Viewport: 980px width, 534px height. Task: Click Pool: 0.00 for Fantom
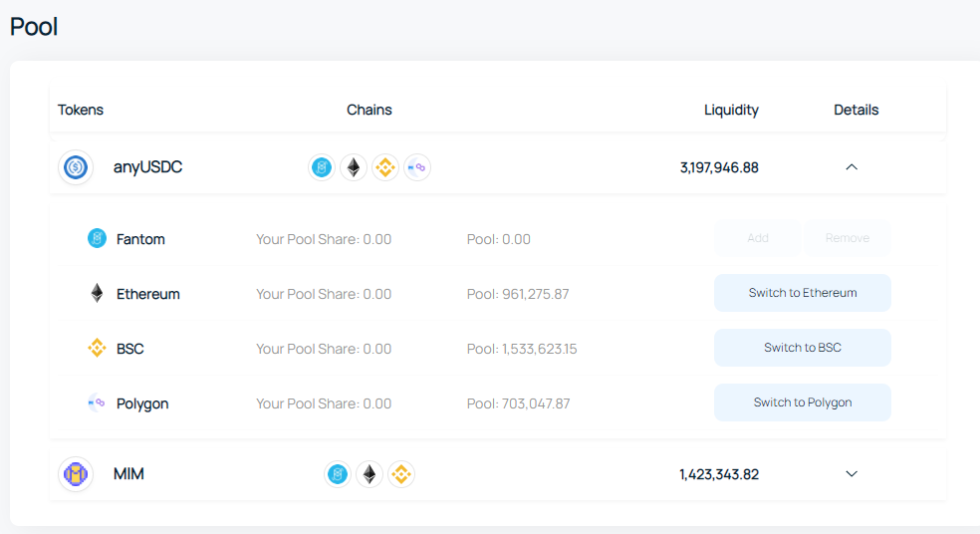click(x=499, y=239)
